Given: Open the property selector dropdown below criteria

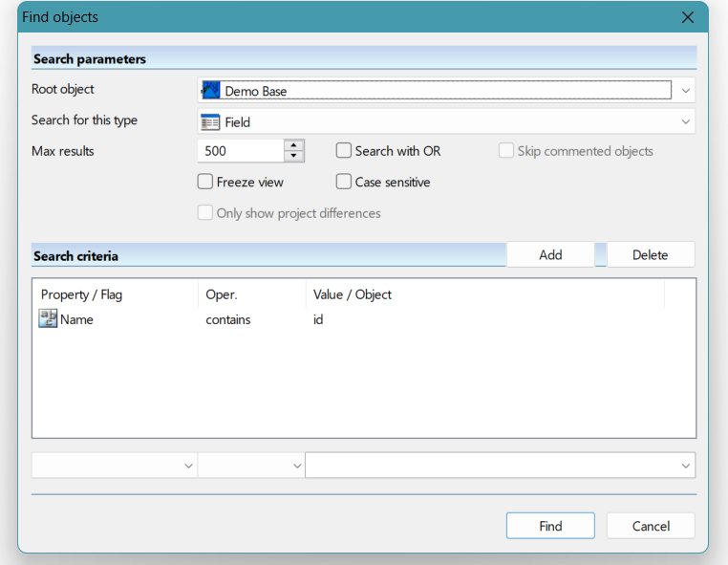Looking at the screenshot, I should click(x=186, y=466).
